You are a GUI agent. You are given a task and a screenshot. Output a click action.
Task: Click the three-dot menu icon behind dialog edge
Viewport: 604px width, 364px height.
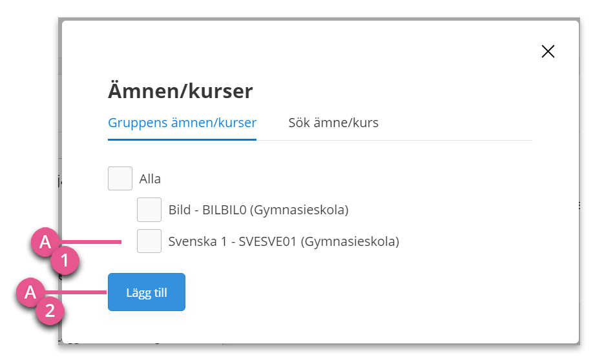tap(579, 205)
